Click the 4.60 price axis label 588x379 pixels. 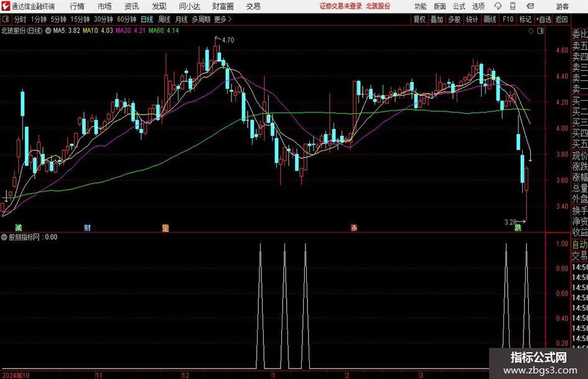(562, 50)
